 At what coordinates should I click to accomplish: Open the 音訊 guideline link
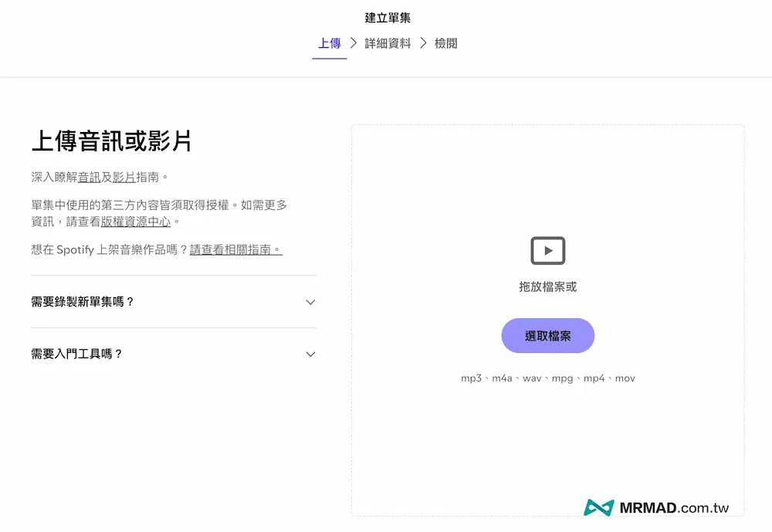pos(88,176)
